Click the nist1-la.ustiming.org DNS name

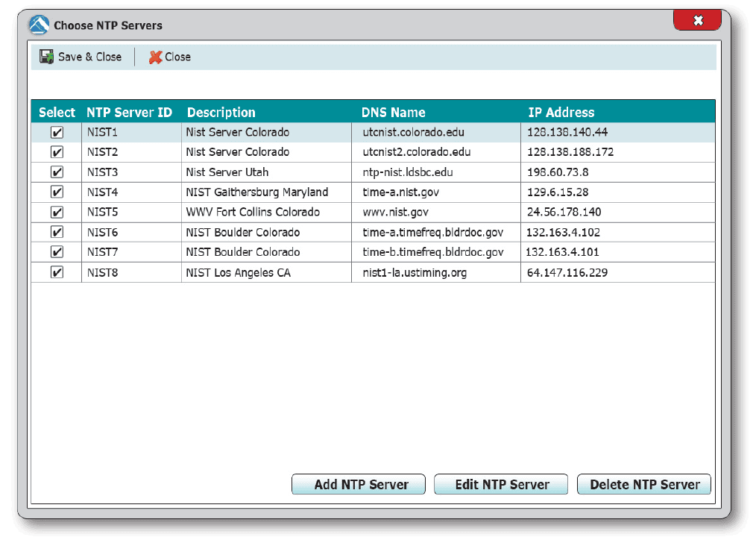tap(415, 272)
